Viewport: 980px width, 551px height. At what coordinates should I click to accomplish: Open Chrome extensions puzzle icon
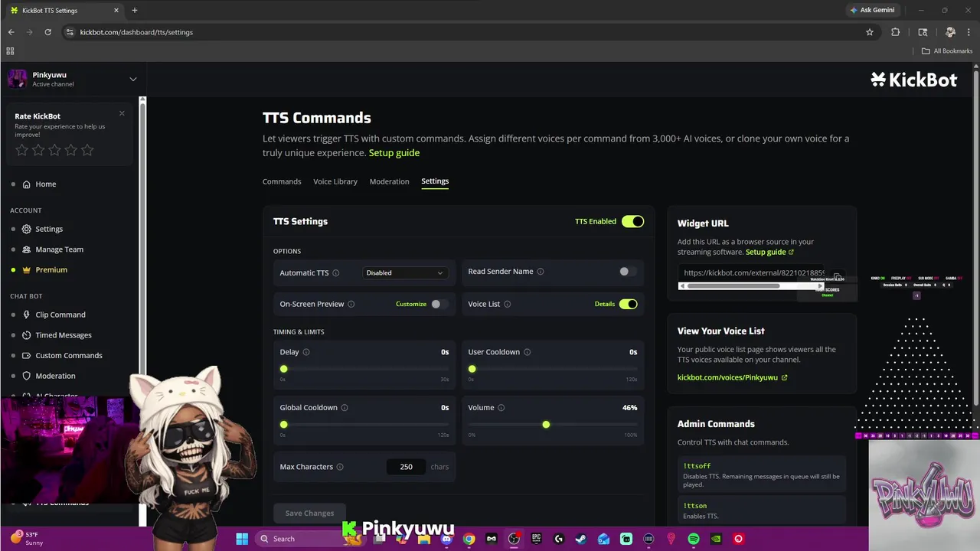click(x=896, y=32)
